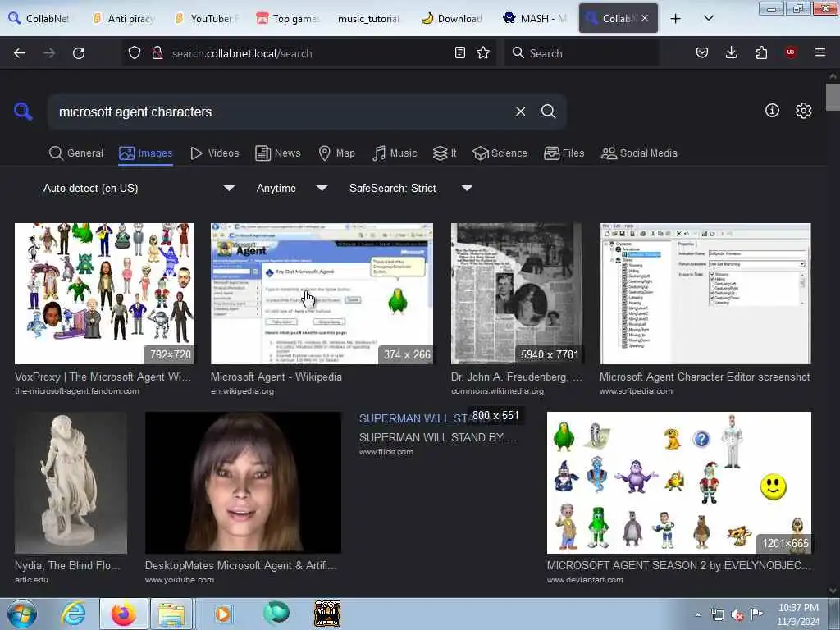Open Microsoft Agent Character Editor screenshot link
840x630 pixels.
coord(705,377)
